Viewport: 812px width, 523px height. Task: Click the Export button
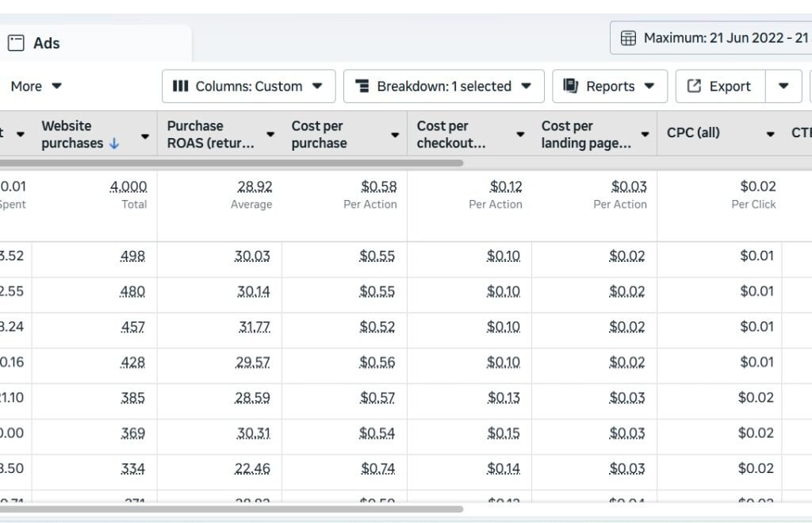[x=720, y=86]
